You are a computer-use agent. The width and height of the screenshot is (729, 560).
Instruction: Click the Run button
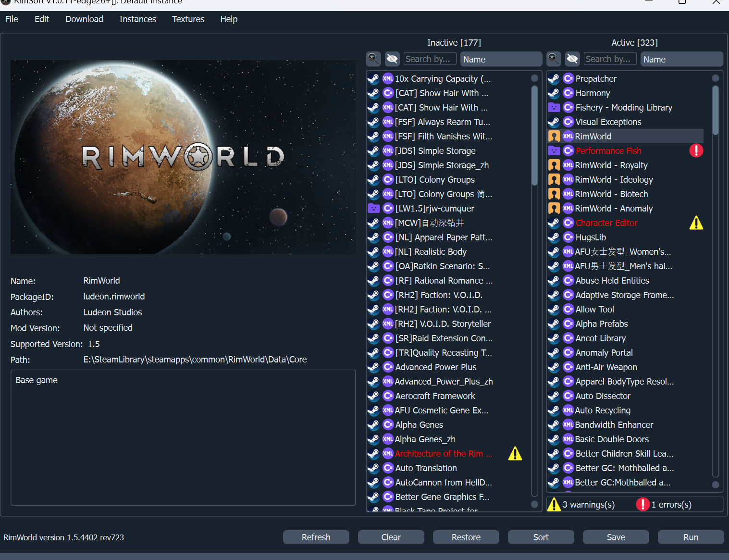(691, 537)
